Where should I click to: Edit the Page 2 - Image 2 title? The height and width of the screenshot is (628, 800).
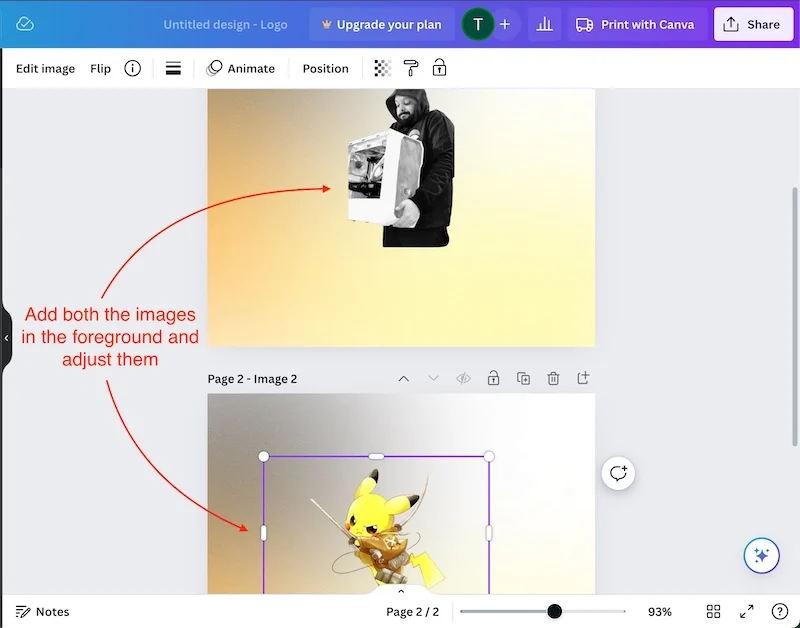(x=252, y=379)
